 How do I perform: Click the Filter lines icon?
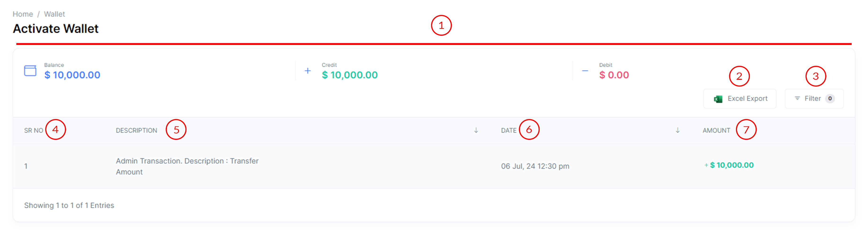(797, 98)
